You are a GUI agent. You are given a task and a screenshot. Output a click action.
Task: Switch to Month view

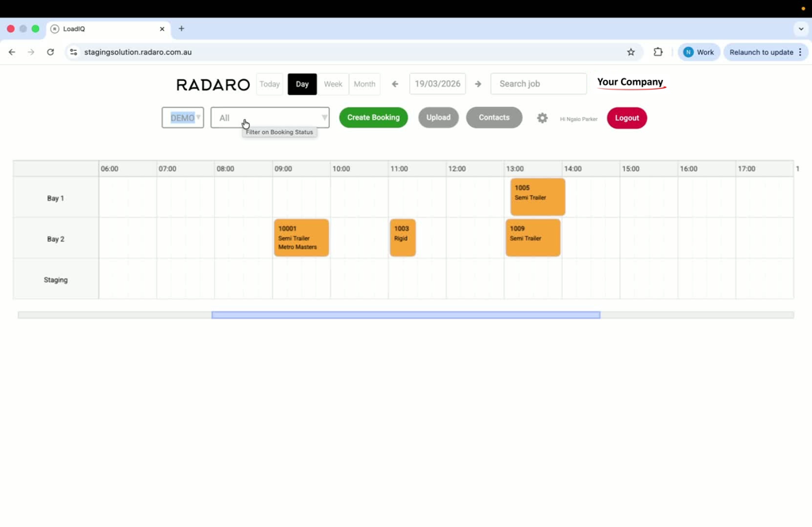pyautogui.click(x=365, y=84)
